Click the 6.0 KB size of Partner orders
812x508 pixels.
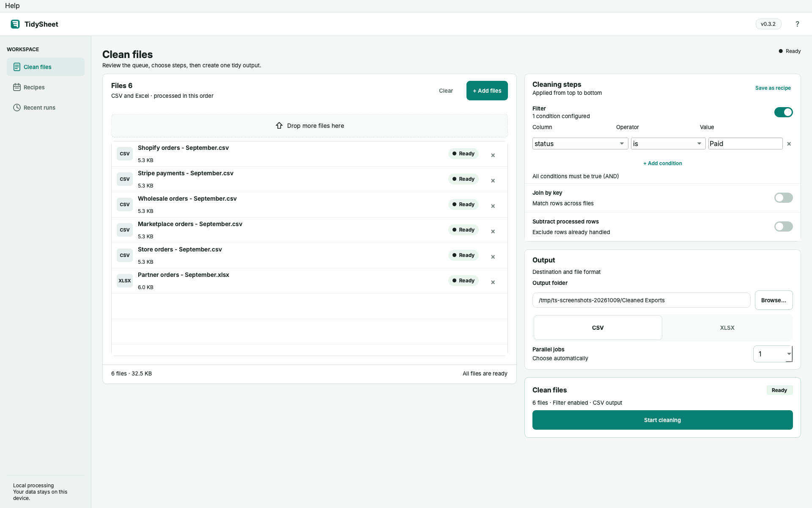pos(145,287)
